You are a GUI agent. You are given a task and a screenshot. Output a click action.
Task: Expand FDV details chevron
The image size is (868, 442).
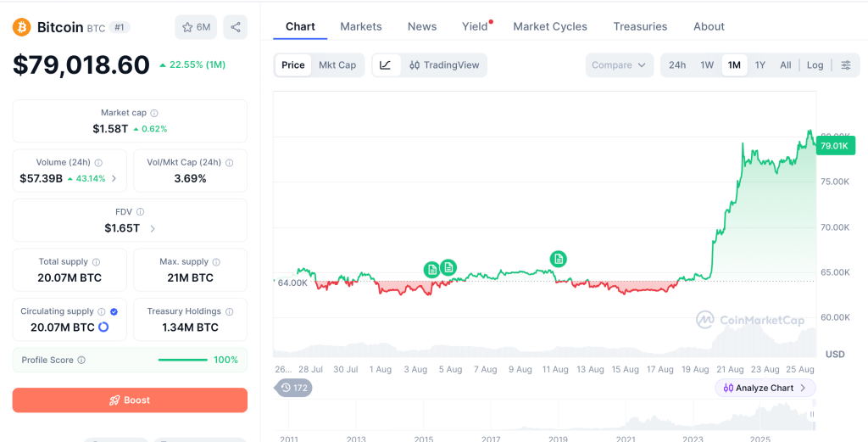153,228
